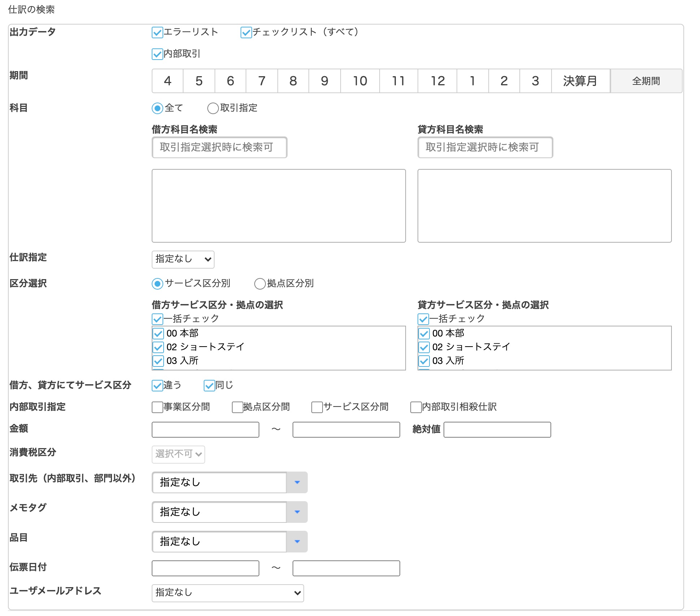The width and height of the screenshot is (700, 616).
Task: Toggle the 内部取引 output checkbox
Action: 157,54
